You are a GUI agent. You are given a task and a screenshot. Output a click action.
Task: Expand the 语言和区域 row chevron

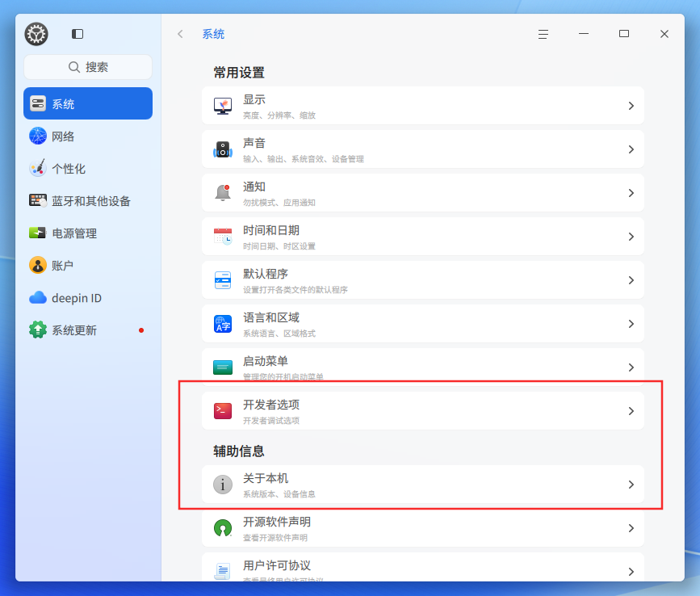pos(631,324)
